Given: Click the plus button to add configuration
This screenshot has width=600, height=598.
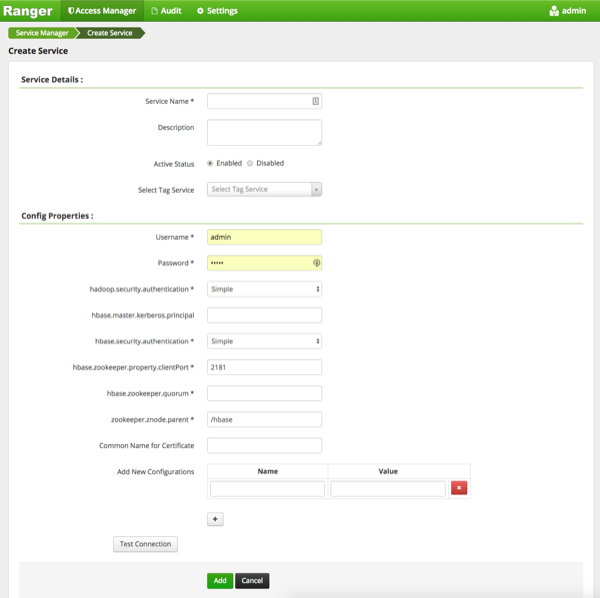Looking at the screenshot, I should [216, 519].
